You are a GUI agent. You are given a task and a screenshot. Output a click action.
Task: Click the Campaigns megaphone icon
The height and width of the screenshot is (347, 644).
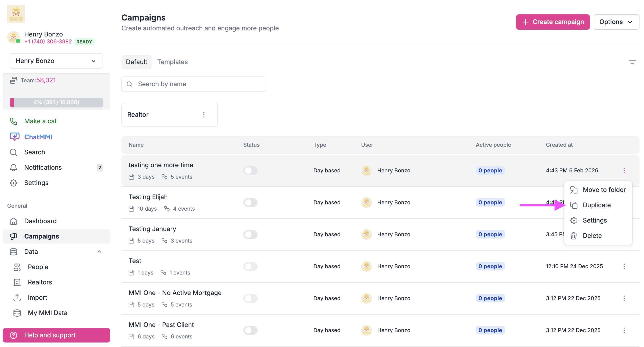[13, 236]
